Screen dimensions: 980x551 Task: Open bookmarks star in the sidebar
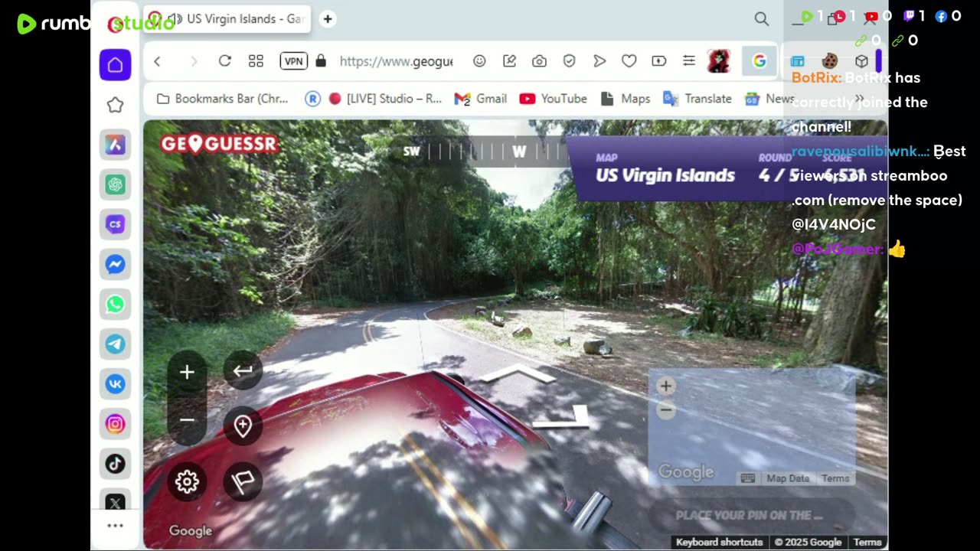(x=115, y=105)
